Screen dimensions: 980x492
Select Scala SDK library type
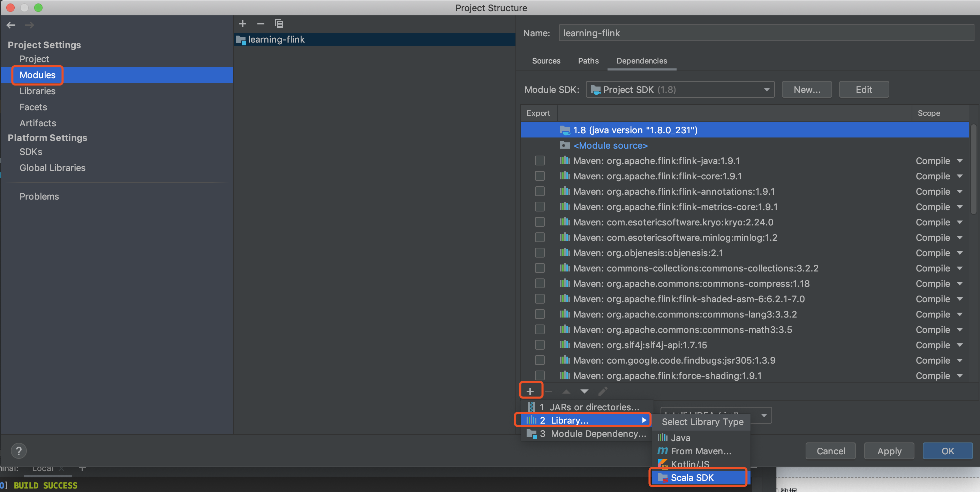(x=692, y=478)
